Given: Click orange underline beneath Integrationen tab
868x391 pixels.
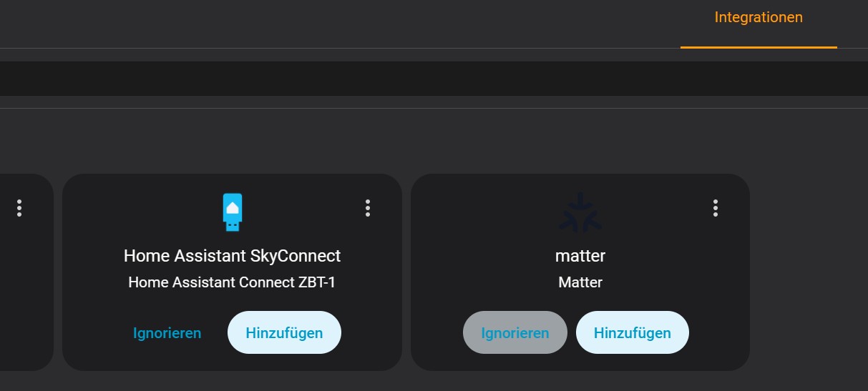Looking at the screenshot, I should [759, 47].
